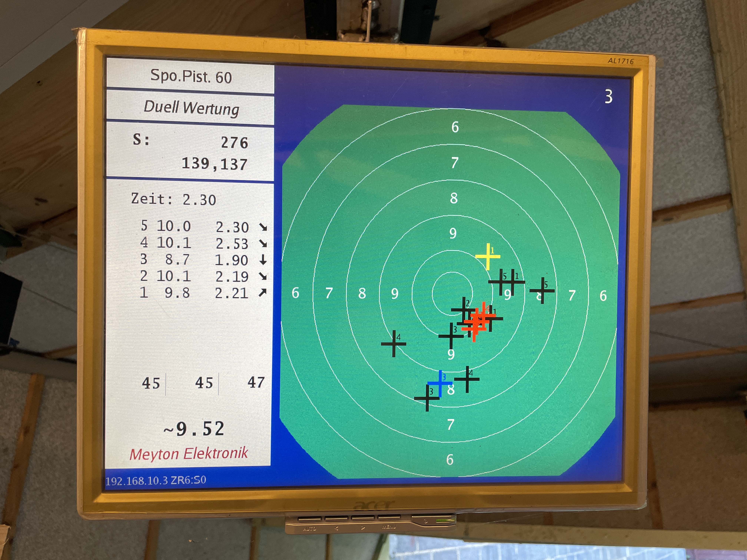Click the up-right arrow beside shot 1 row
This screenshot has height=560, width=747.
262,293
